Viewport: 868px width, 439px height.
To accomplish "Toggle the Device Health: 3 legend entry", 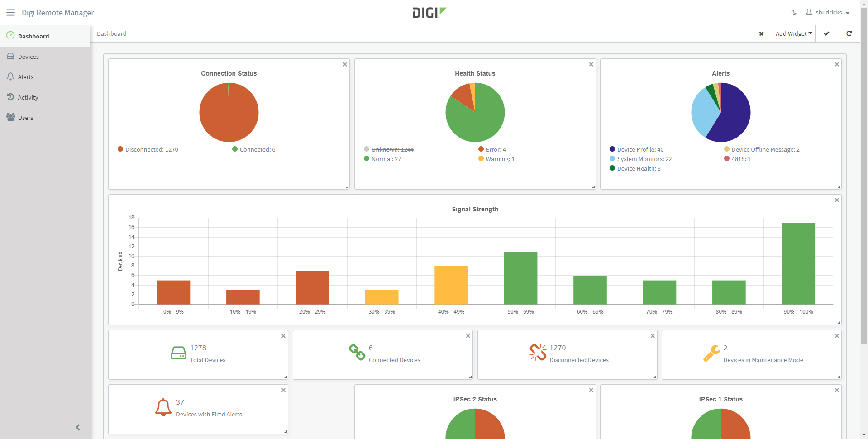I will (x=635, y=168).
